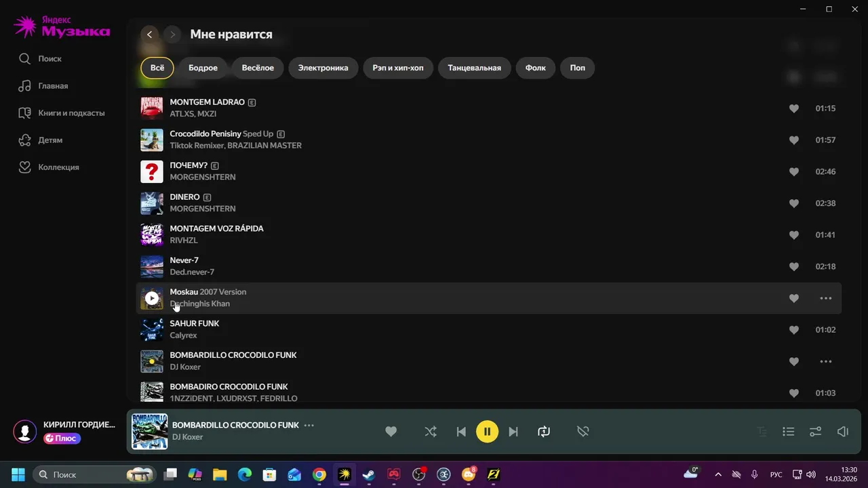Select the Весёлое filter chip
The width and height of the screenshot is (868, 488).
258,68
